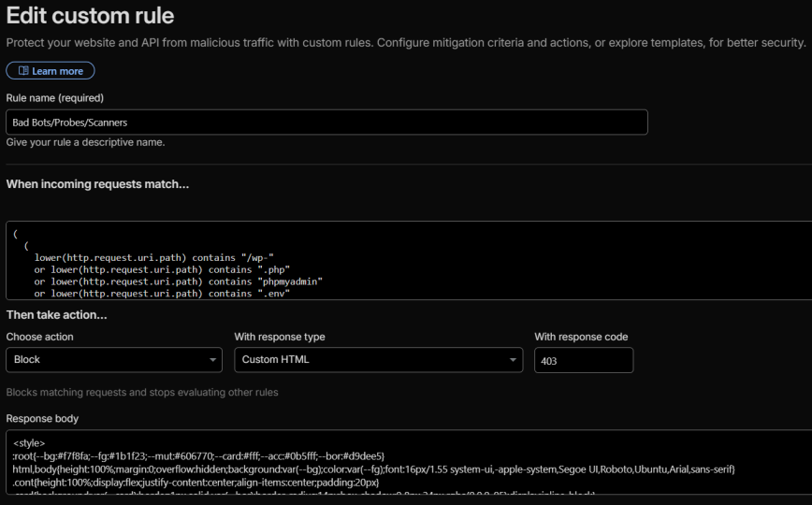The height and width of the screenshot is (505, 812).
Task: Click the arrow on response type dropdown
Action: pos(513,360)
